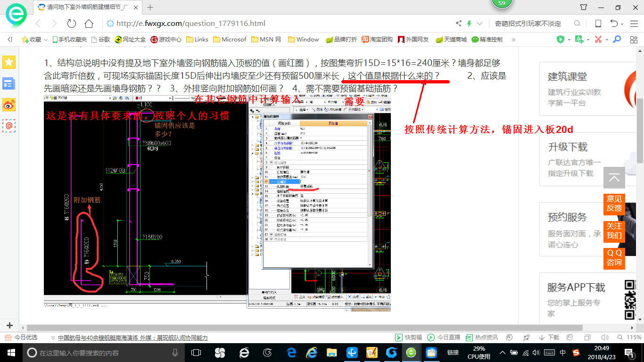Open the notification action center icon
The image size is (644, 362).
click(x=629, y=353)
